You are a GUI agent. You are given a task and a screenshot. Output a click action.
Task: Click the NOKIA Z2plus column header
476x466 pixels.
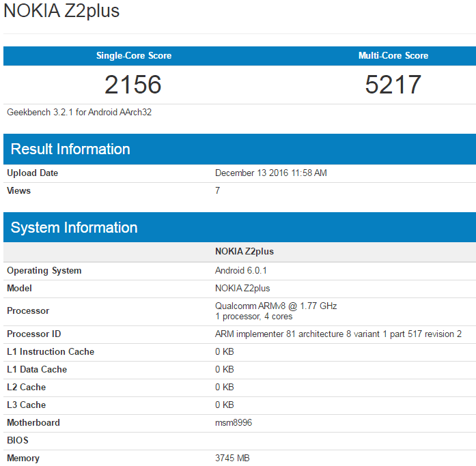click(x=244, y=252)
